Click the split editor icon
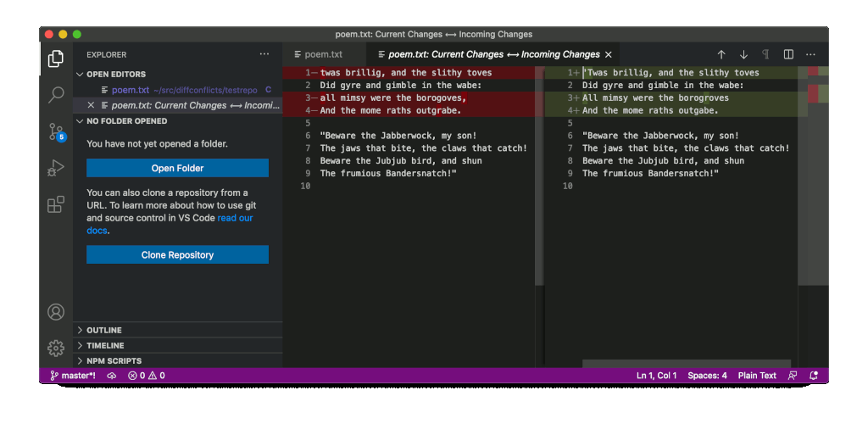This screenshot has height=435, width=868. [x=788, y=54]
